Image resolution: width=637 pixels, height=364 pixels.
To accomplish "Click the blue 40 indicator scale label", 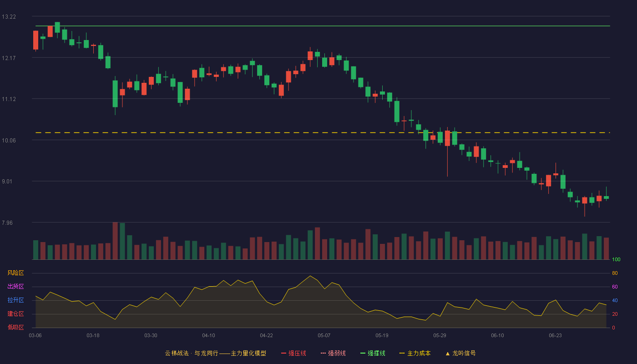I will click(x=615, y=300).
